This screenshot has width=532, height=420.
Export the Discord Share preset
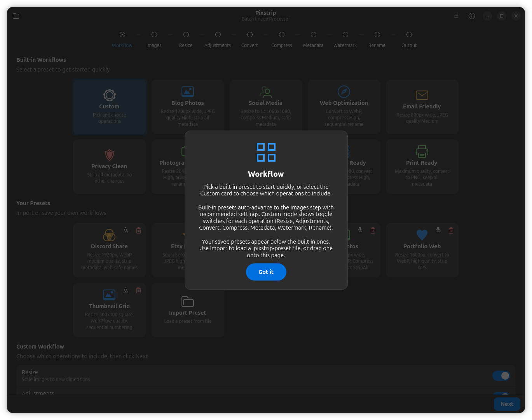[x=126, y=230]
